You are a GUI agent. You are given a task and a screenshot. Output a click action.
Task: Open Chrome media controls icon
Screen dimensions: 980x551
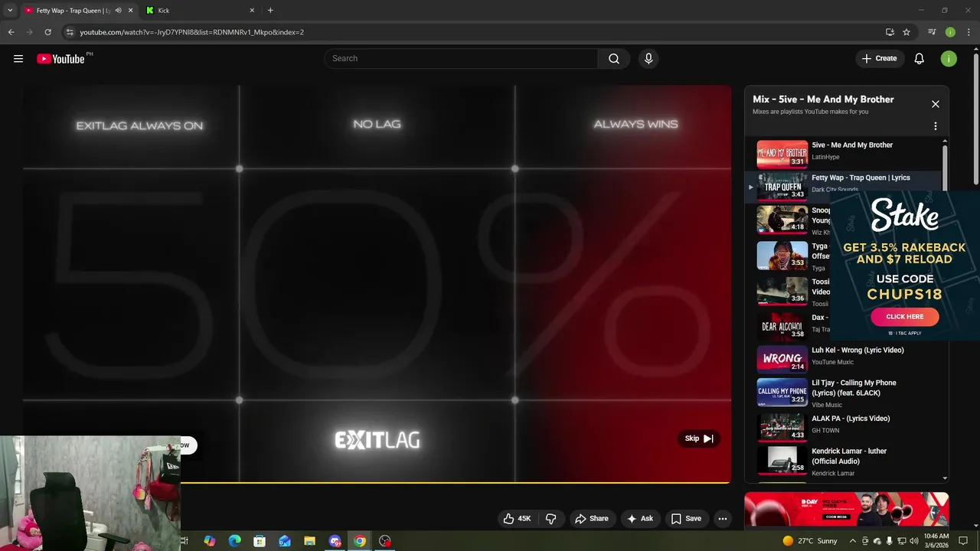(932, 32)
